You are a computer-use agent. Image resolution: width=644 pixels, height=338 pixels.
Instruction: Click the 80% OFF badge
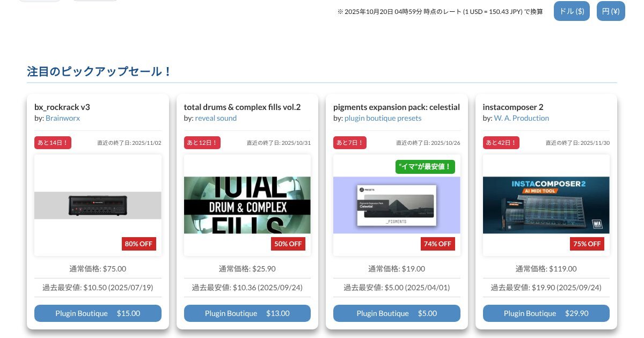coord(138,244)
